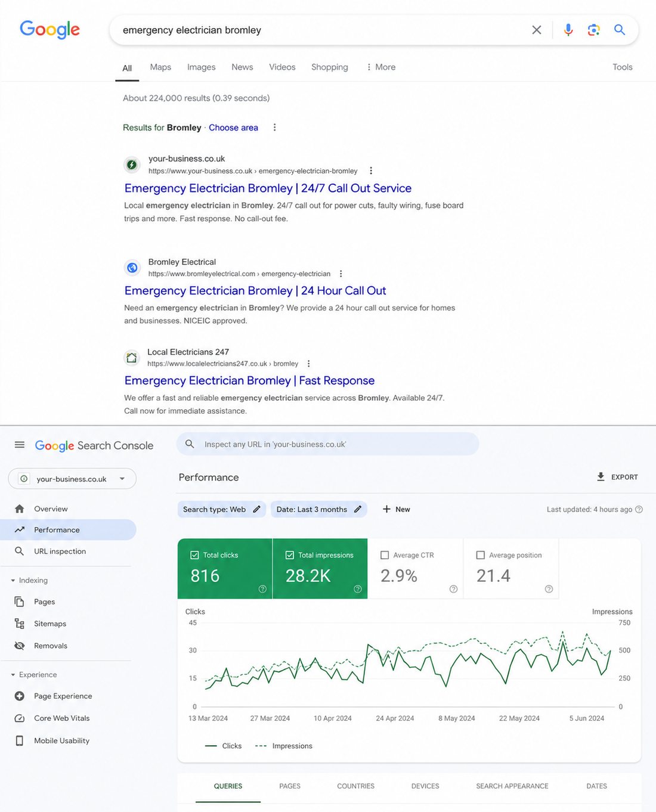Image resolution: width=656 pixels, height=812 pixels.
Task: Click the Google search query field
Action: click(322, 30)
